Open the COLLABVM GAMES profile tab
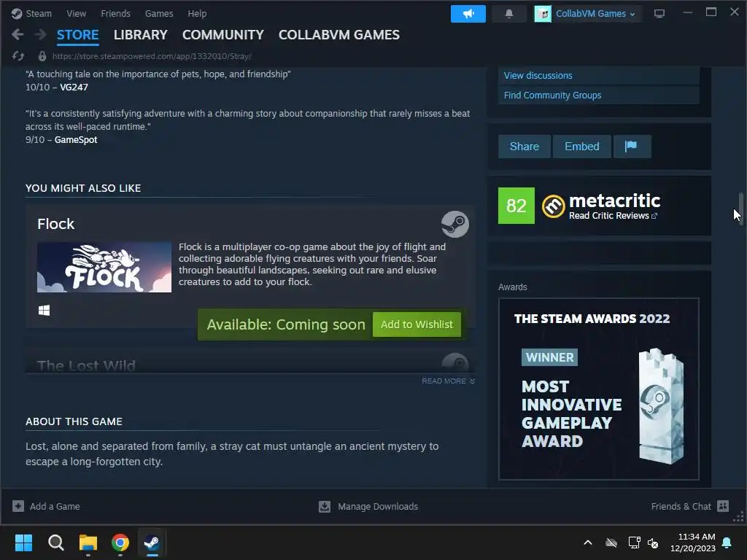747x560 pixels. point(338,35)
